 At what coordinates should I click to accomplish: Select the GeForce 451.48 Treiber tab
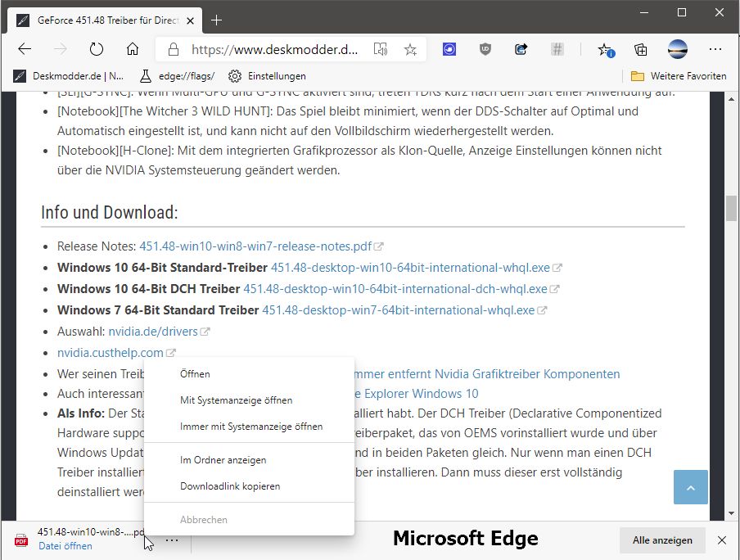(x=105, y=20)
